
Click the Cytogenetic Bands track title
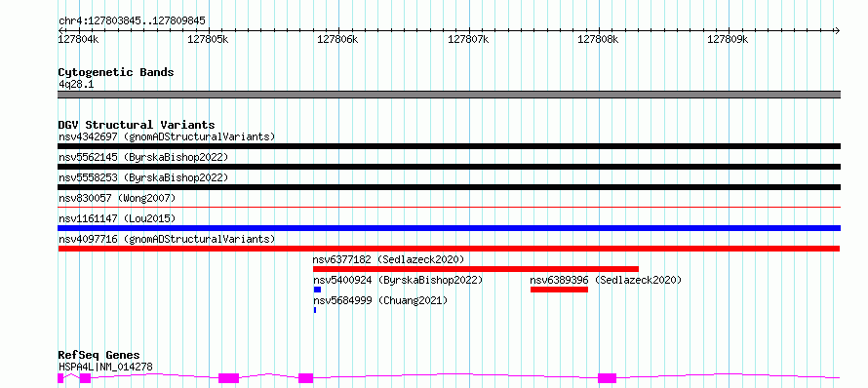(x=116, y=72)
